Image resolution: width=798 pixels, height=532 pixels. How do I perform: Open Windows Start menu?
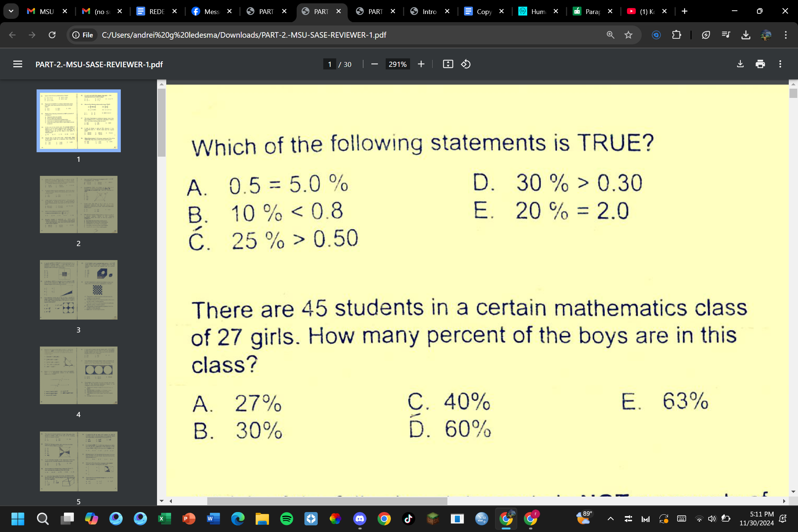[18, 519]
